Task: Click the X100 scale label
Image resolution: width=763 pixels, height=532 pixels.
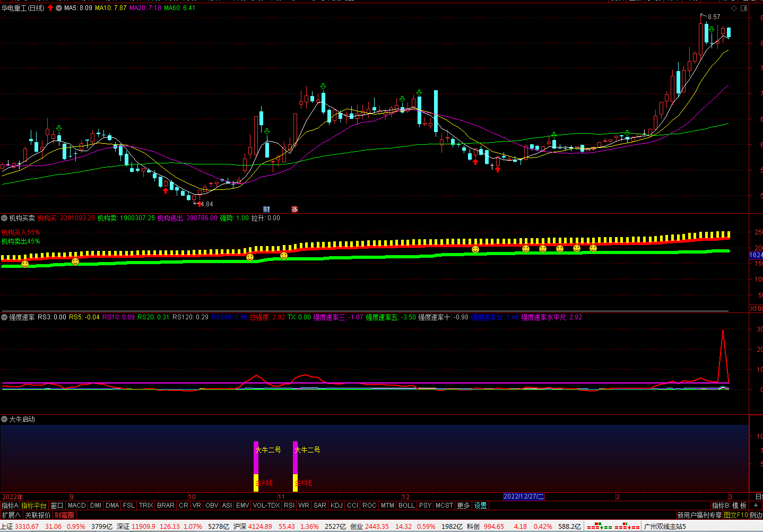Action: click(x=756, y=309)
